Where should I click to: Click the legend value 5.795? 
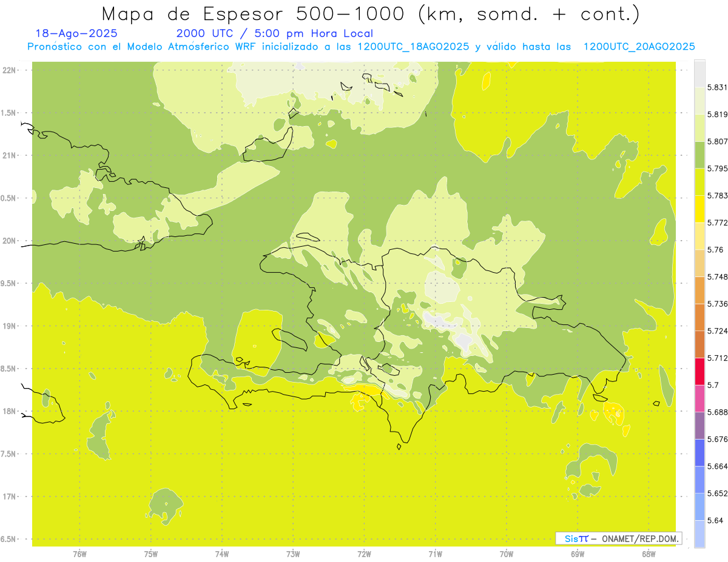click(718, 169)
